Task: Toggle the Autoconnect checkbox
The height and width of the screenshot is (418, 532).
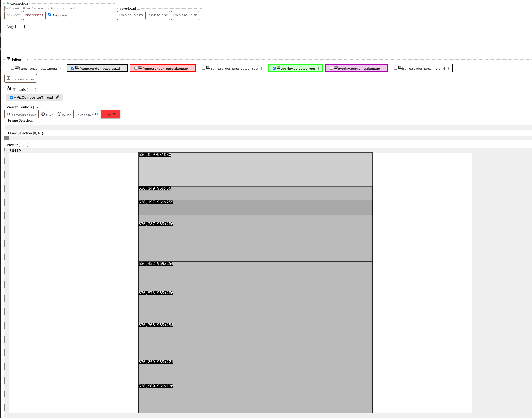Action: pos(49,15)
